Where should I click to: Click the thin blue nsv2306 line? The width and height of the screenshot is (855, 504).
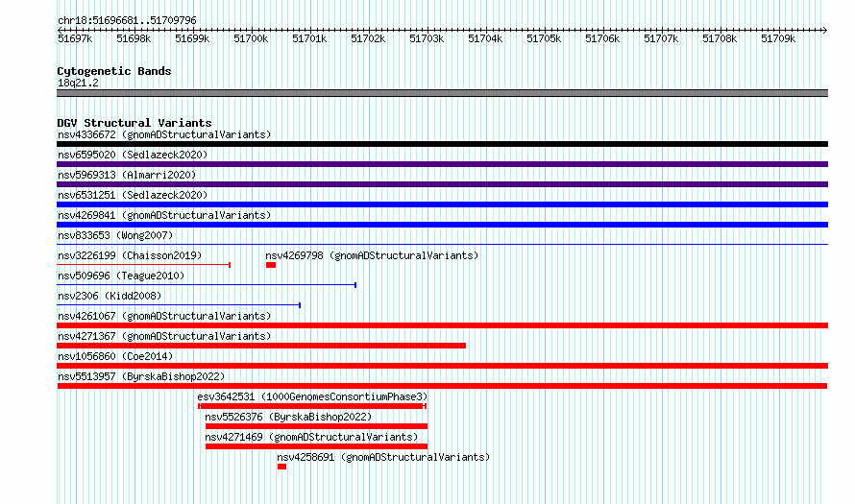click(179, 305)
